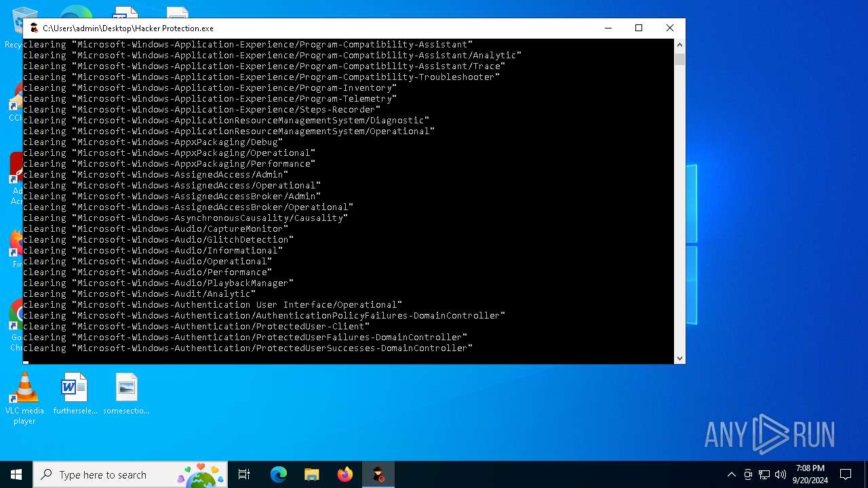
Task: Open volume control tray icon
Action: pos(781,474)
